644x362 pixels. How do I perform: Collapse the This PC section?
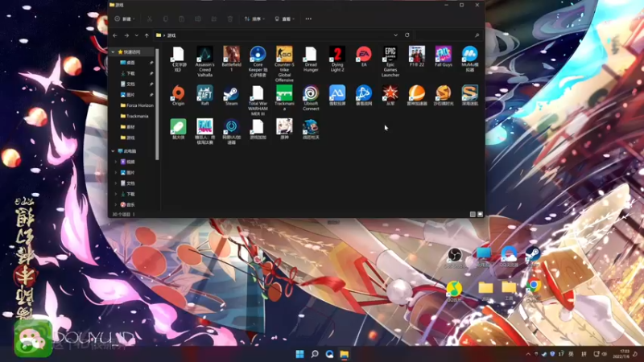(x=113, y=151)
